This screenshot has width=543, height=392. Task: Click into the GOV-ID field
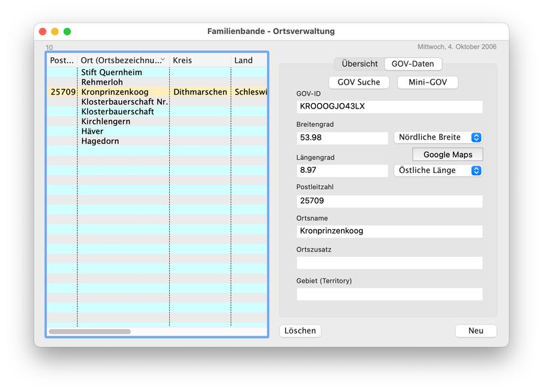click(389, 107)
